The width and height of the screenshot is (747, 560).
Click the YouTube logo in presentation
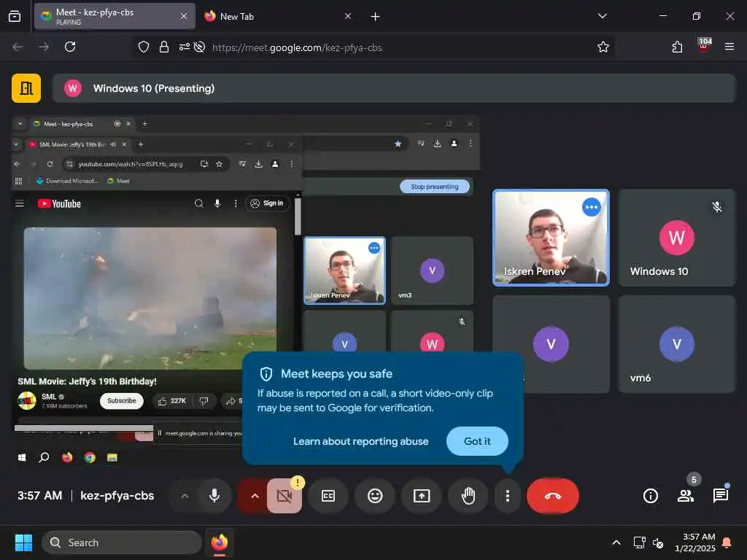(60, 204)
